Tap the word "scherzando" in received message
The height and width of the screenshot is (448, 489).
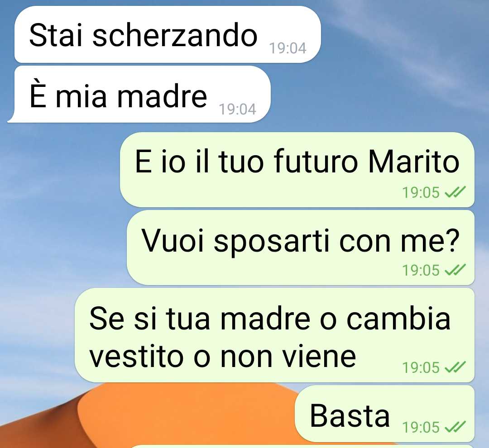pyautogui.click(x=175, y=34)
